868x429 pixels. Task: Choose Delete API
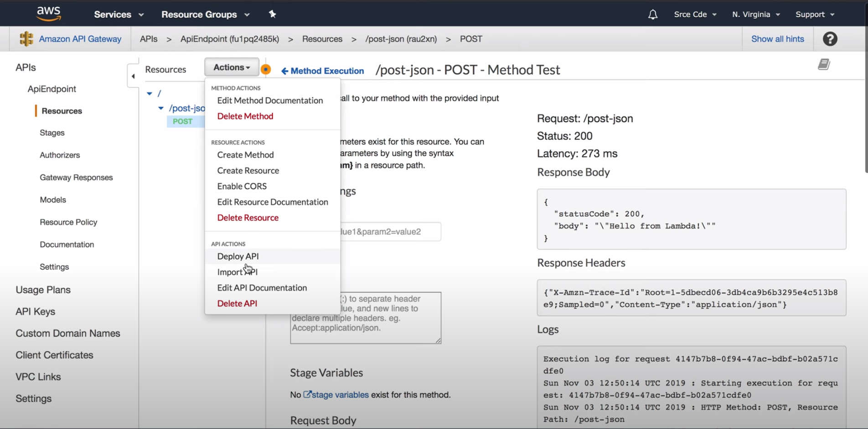pos(237,303)
